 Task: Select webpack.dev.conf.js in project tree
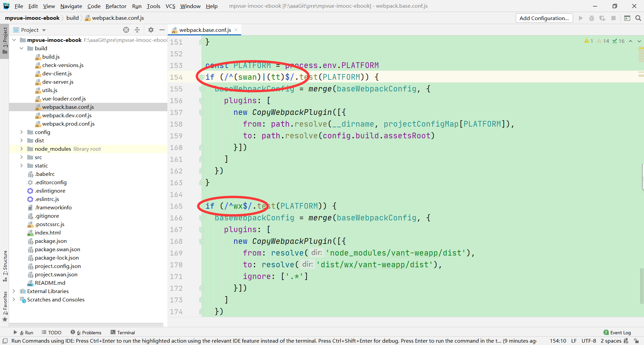click(x=67, y=115)
